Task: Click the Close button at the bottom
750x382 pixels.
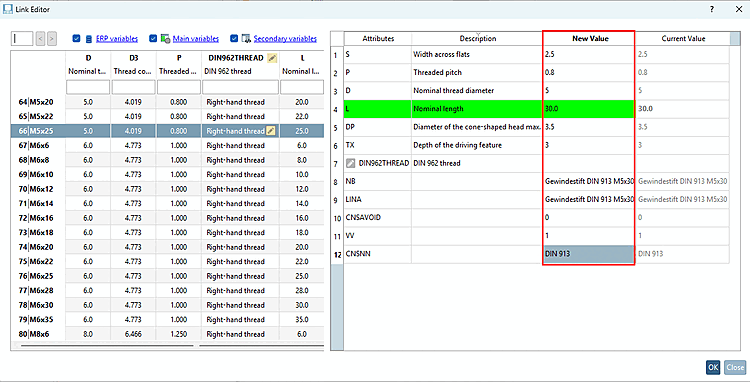Action: tap(735, 367)
